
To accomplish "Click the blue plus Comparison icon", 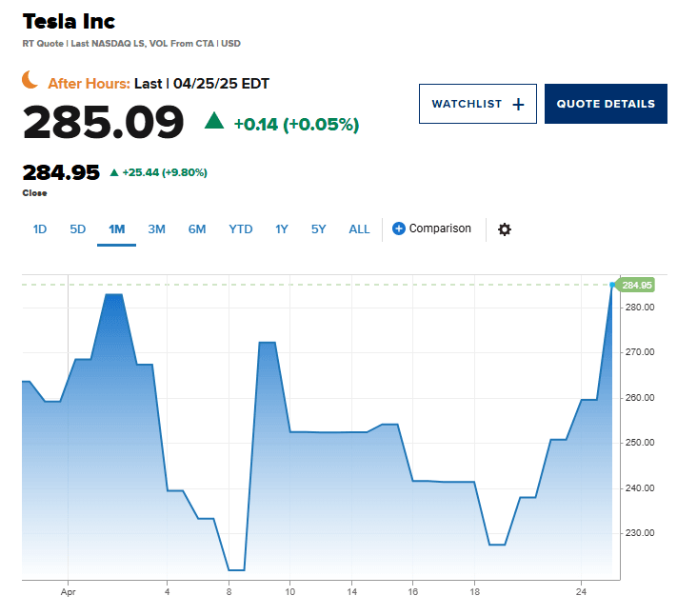I will tap(399, 229).
